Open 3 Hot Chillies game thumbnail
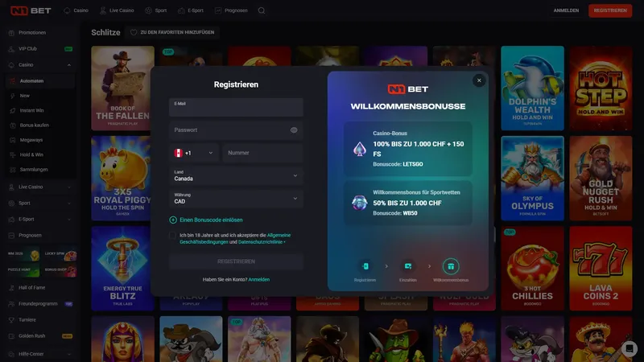644x362 pixels. [x=532, y=269]
